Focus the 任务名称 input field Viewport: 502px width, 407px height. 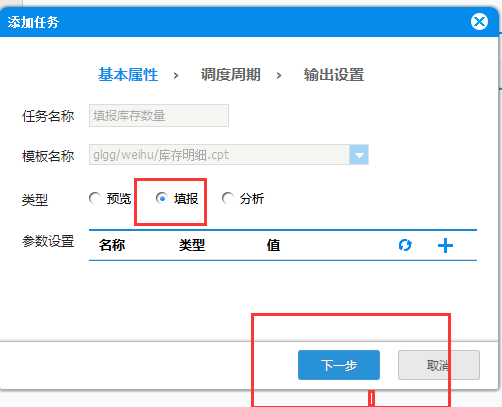point(159,115)
